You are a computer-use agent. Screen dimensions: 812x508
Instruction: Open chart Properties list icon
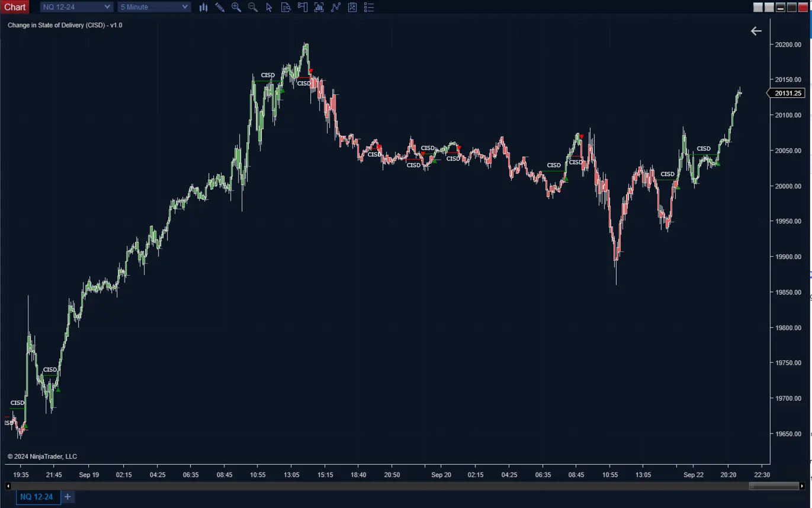pos(369,7)
